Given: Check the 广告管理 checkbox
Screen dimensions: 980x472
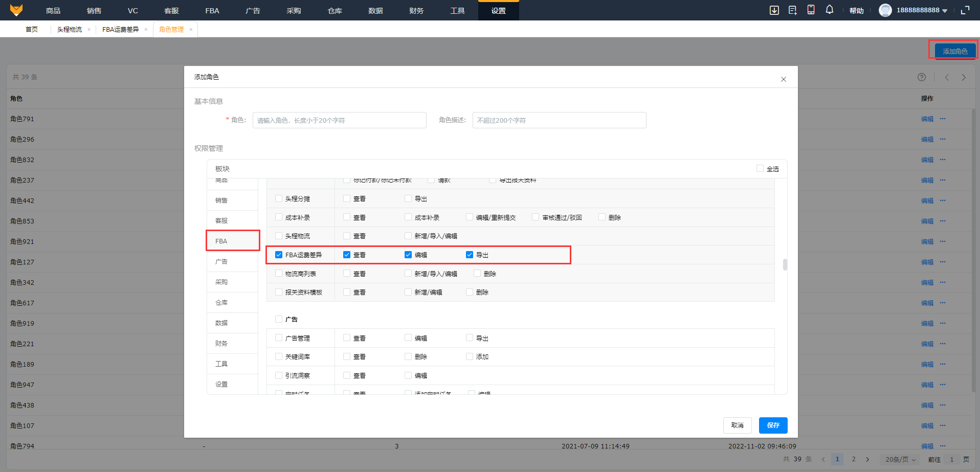Looking at the screenshot, I should point(279,338).
